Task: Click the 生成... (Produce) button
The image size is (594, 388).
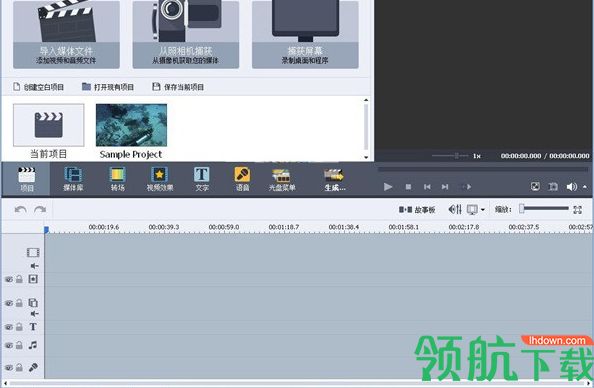Action: pyautogui.click(x=335, y=179)
